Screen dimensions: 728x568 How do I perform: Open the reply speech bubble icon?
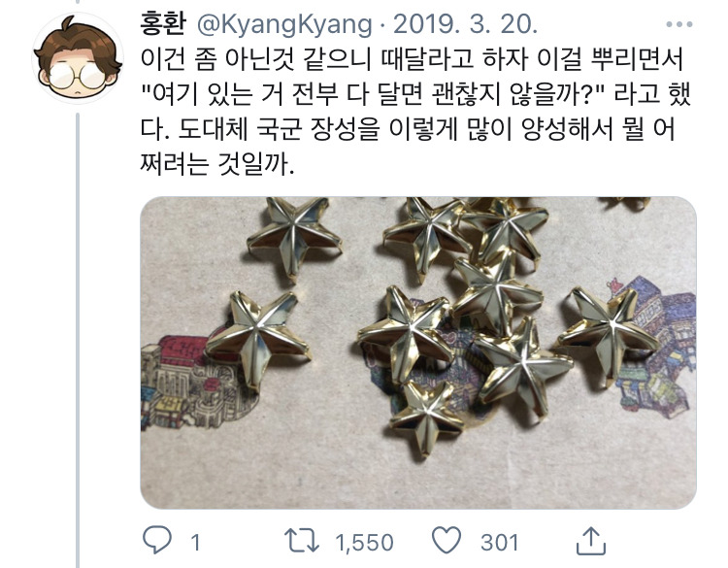tap(157, 540)
